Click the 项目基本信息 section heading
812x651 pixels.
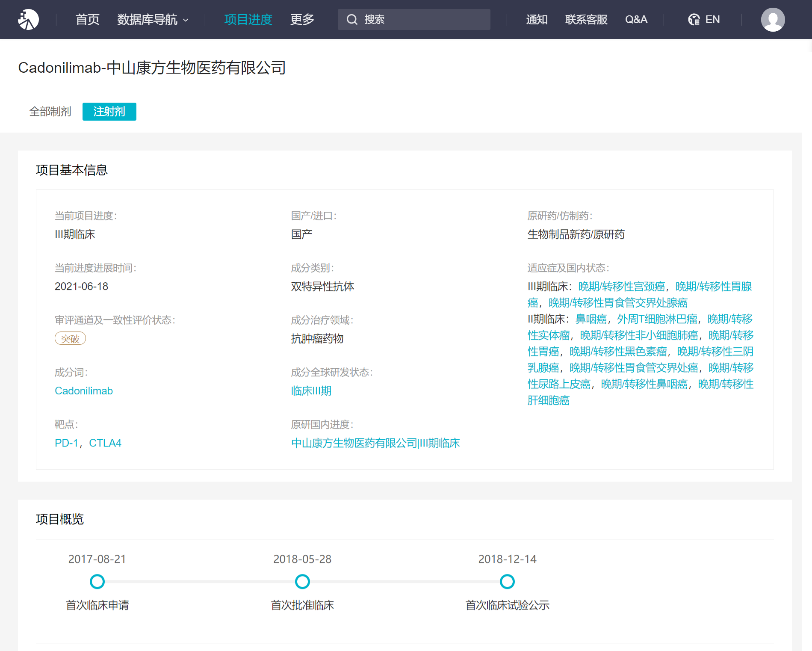tap(72, 170)
